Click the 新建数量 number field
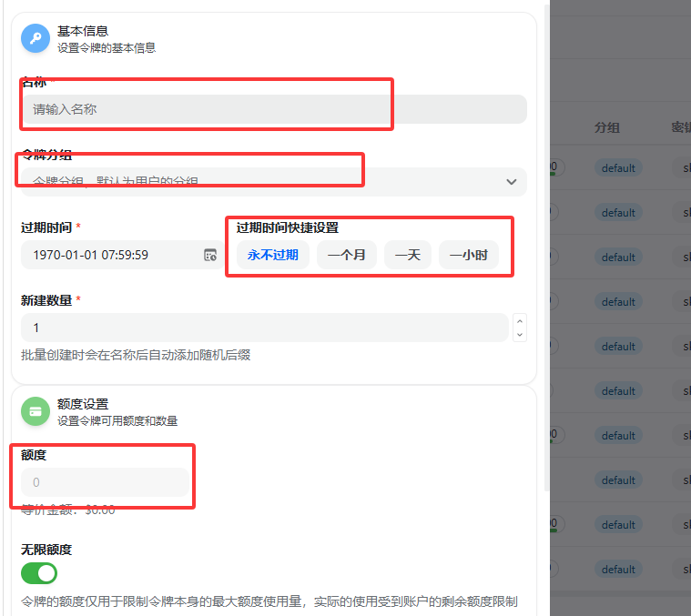Image resolution: width=691 pixels, height=616 pixels. (264, 328)
